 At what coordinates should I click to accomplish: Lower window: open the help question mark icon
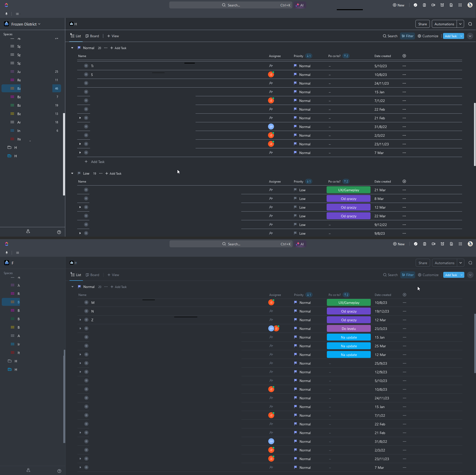[59, 471]
